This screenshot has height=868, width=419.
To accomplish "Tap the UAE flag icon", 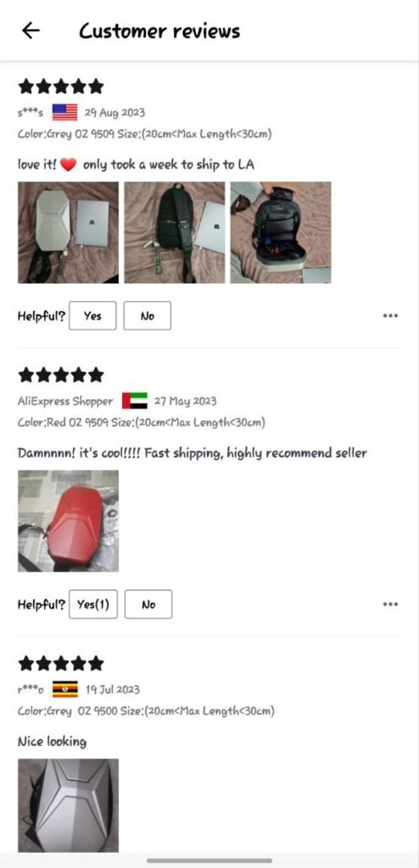I will [135, 401].
